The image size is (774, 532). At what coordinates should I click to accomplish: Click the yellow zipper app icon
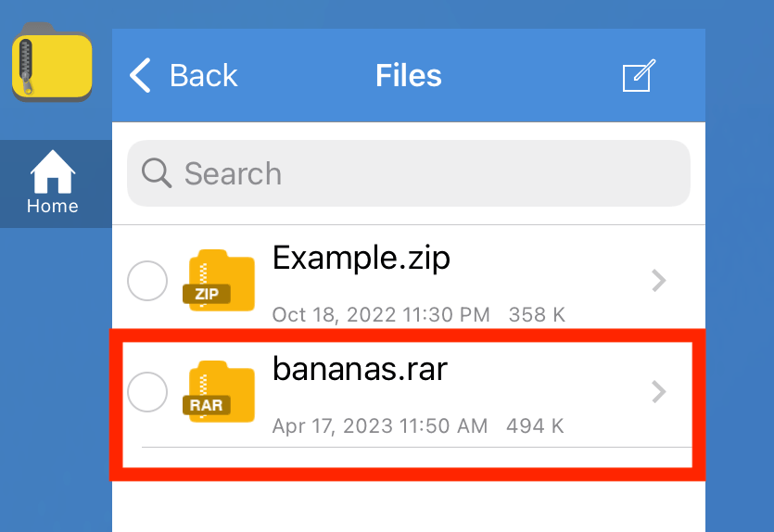52,65
